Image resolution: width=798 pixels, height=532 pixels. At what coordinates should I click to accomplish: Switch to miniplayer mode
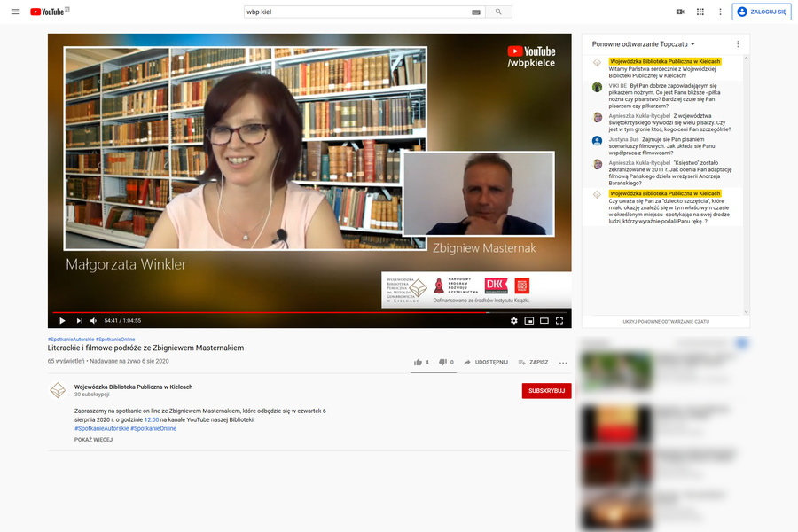529,321
